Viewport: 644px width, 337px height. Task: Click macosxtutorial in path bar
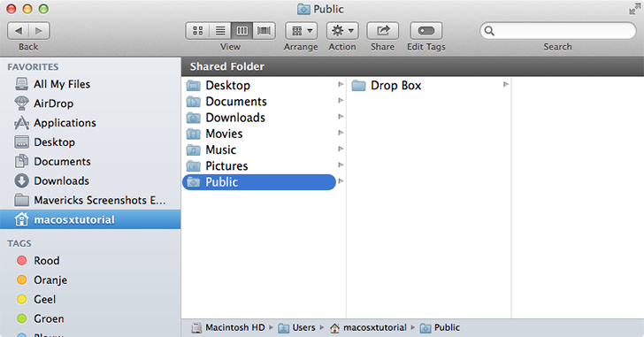point(368,327)
